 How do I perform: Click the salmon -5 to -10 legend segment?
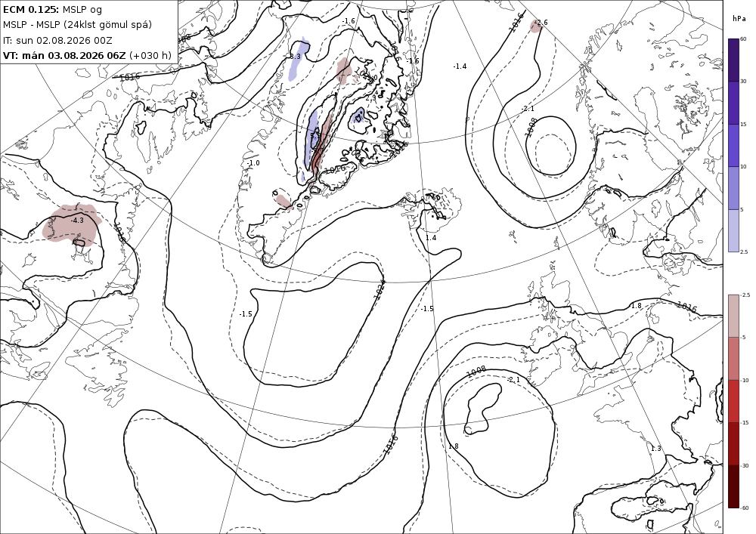click(733, 358)
